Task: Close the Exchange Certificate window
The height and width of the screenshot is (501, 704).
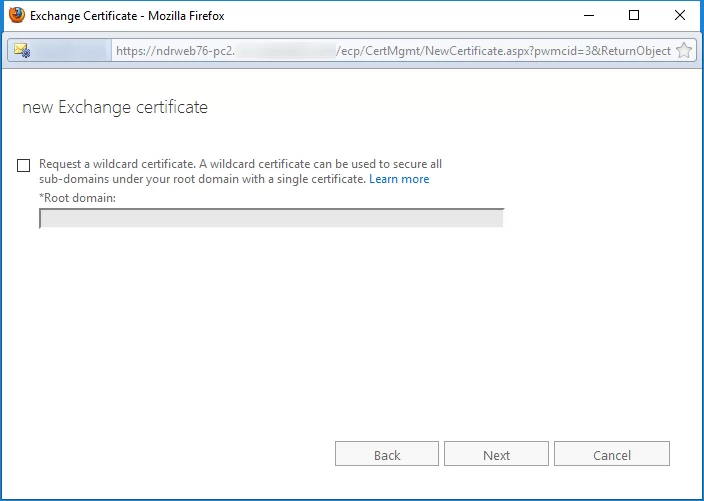Action: (680, 15)
